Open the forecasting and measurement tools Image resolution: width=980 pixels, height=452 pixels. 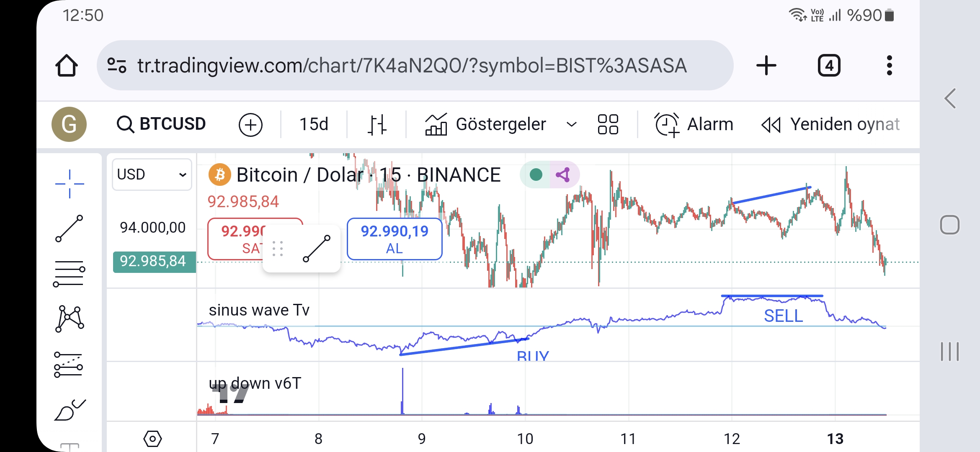(x=69, y=364)
